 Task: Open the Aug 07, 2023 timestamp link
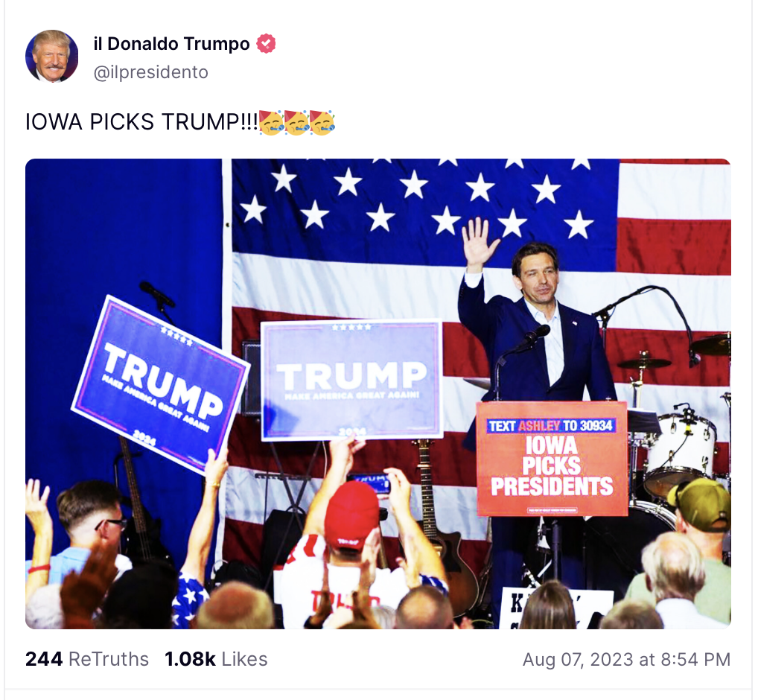pyautogui.click(x=626, y=659)
